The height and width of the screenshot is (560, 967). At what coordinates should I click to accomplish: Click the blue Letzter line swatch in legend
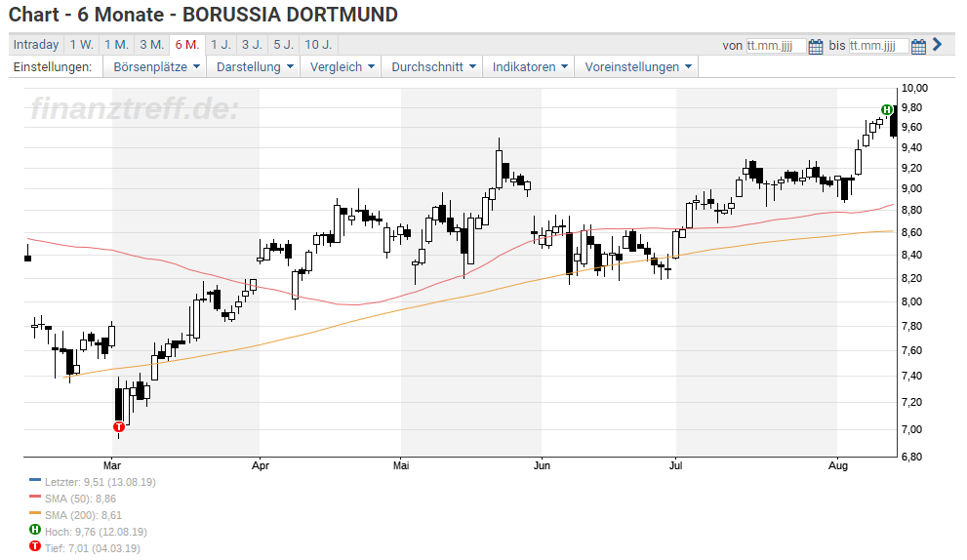35,479
